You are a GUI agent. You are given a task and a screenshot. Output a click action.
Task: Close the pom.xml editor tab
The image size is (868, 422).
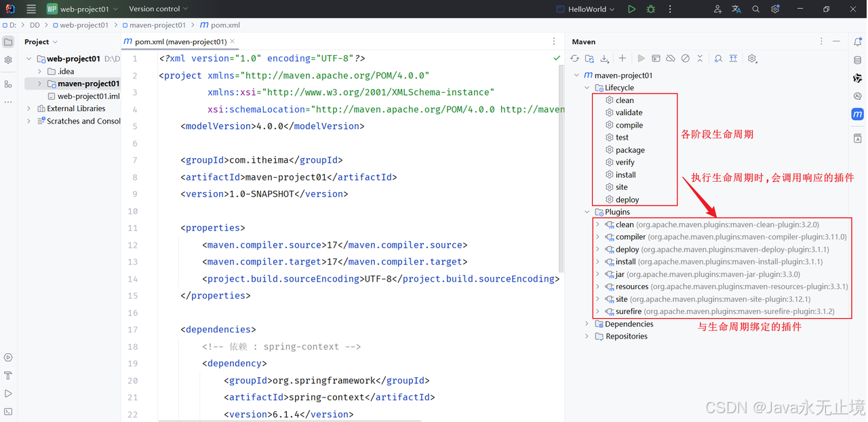pyautogui.click(x=233, y=42)
